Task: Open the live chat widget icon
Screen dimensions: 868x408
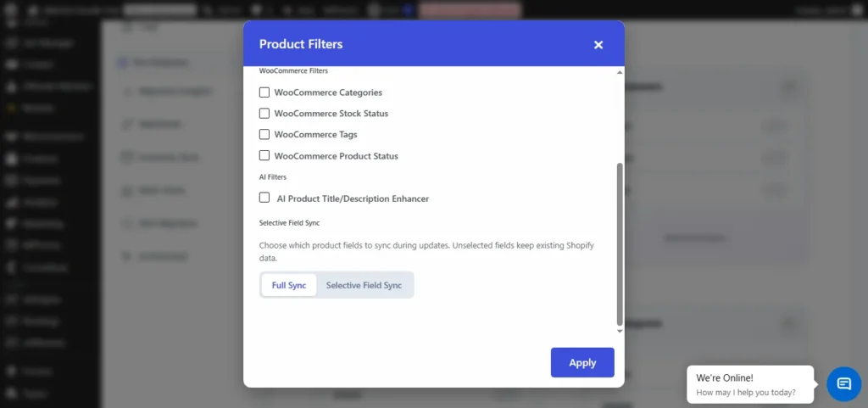Action: [x=843, y=383]
